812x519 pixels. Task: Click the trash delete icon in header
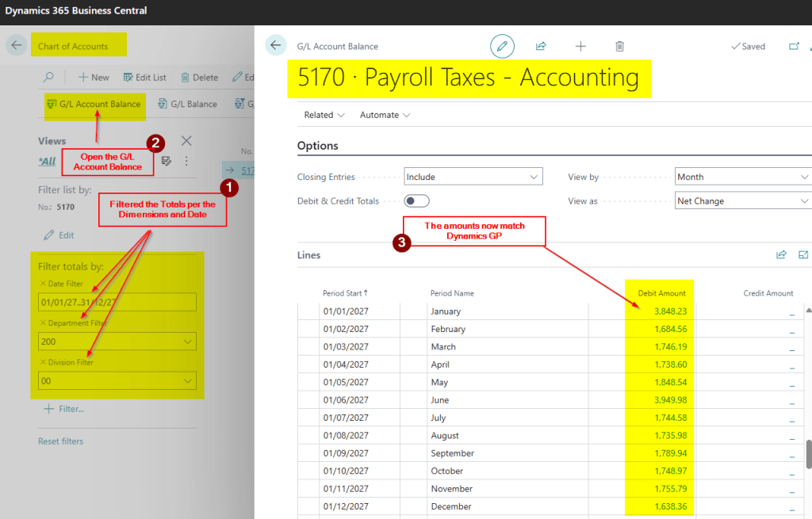pyautogui.click(x=619, y=47)
